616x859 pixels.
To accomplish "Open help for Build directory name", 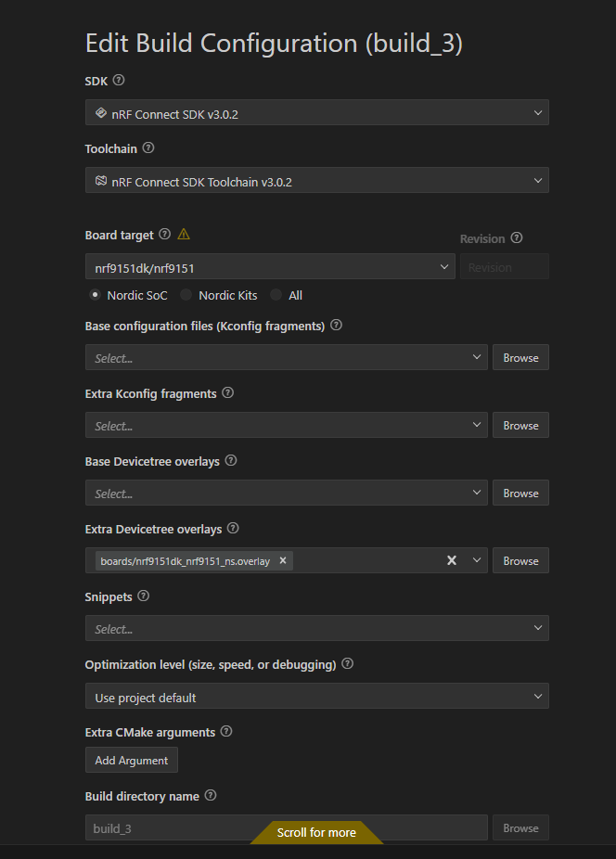I will click(x=211, y=795).
